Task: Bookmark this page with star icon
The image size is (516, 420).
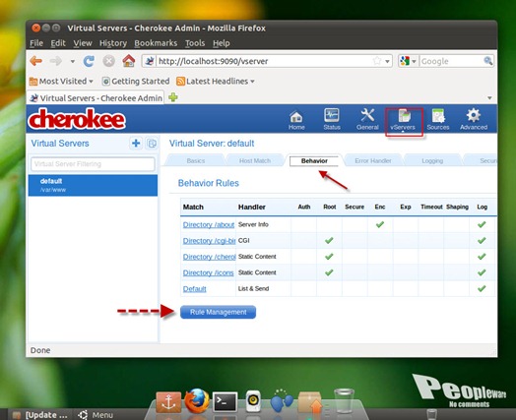Action: click(377, 61)
